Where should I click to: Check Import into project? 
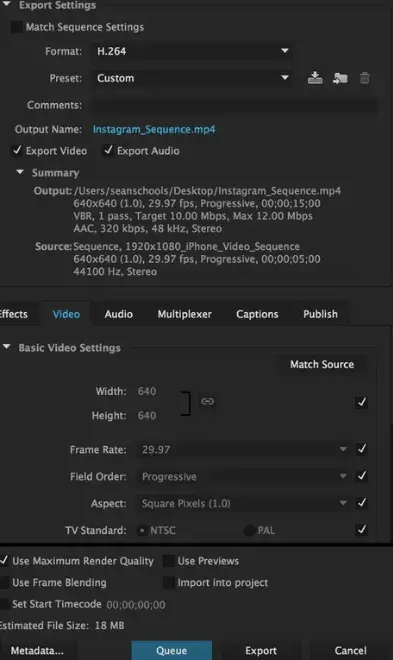point(168,583)
